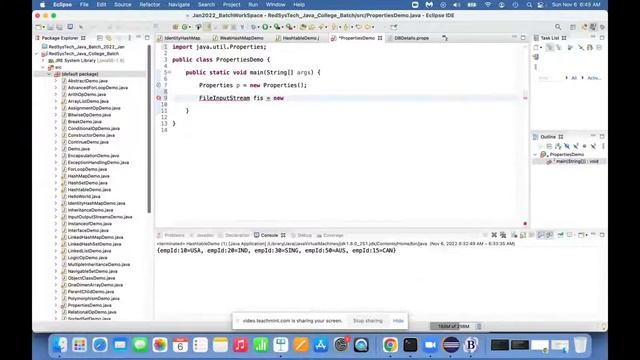Open the hidden editor tabs overflow list
This screenshot has width=640, height=360.
pos(445,38)
